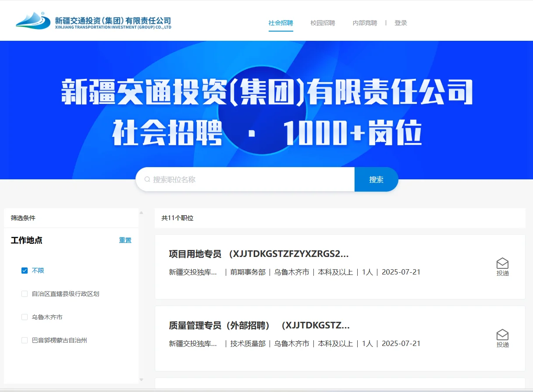Click the 2025-07-21 date of 项目用地专员
533x392 pixels.
pyautogui.click(x=401, y=272)
